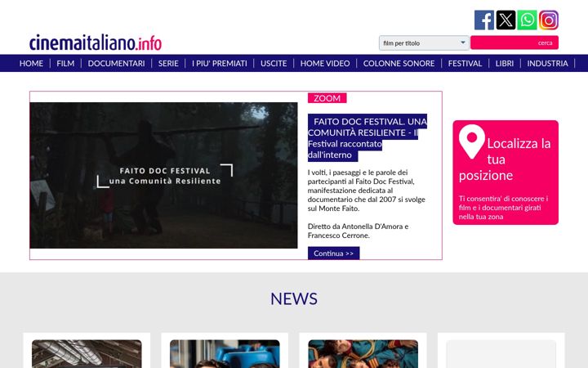
Task: Open the Facebook social icon
Action: coord(483,20)
